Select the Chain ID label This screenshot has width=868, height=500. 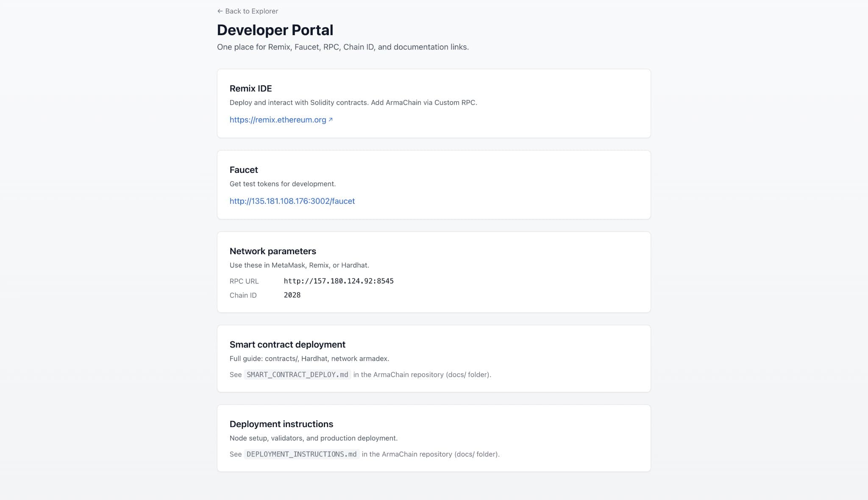pos(243,295)
